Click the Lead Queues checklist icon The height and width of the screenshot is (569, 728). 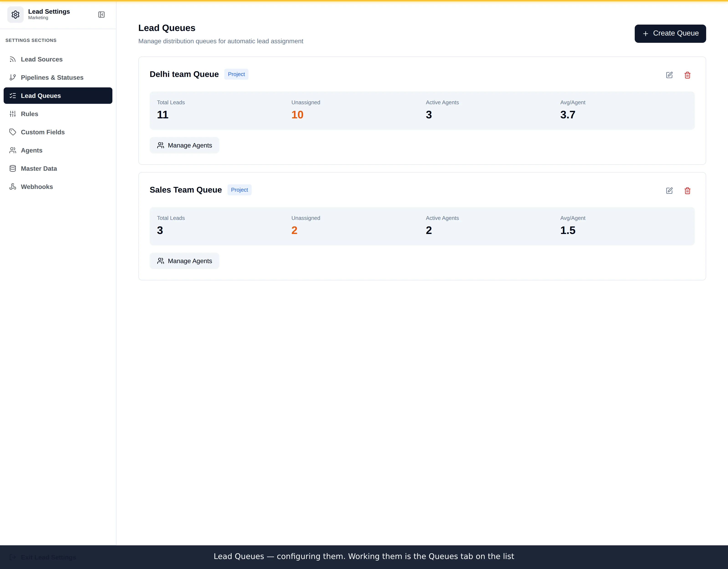(13, 96)
